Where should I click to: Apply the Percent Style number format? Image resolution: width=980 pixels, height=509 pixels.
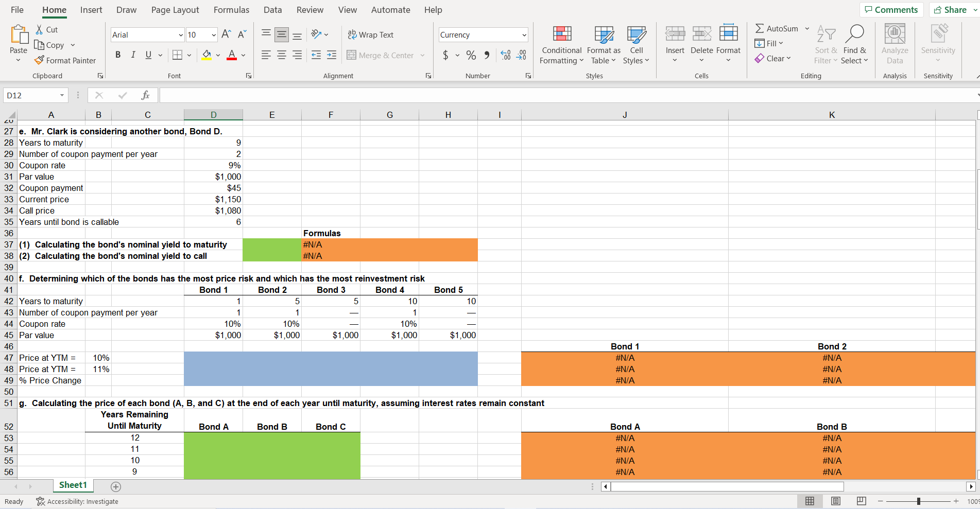coord(471,55)
